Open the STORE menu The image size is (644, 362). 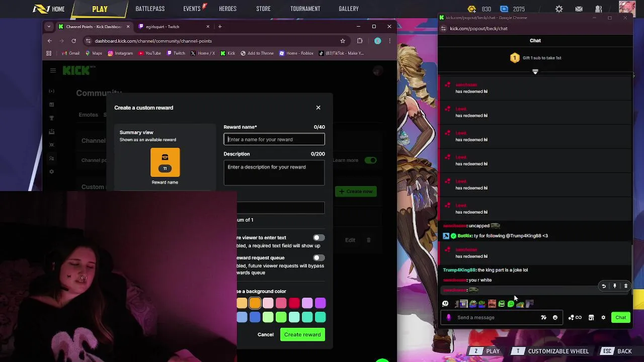click(x=263, y=9)
